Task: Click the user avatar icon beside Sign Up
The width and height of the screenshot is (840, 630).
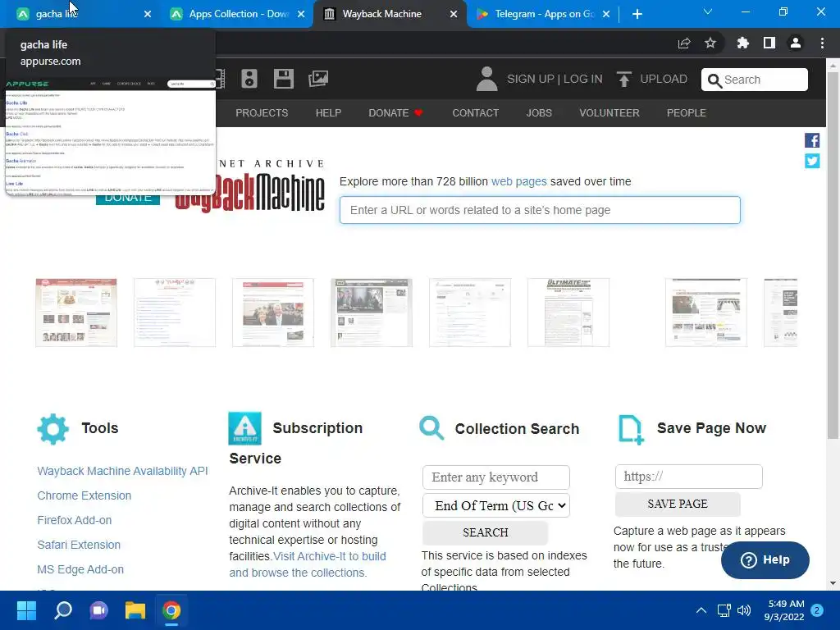Action: tap(486, 79)
